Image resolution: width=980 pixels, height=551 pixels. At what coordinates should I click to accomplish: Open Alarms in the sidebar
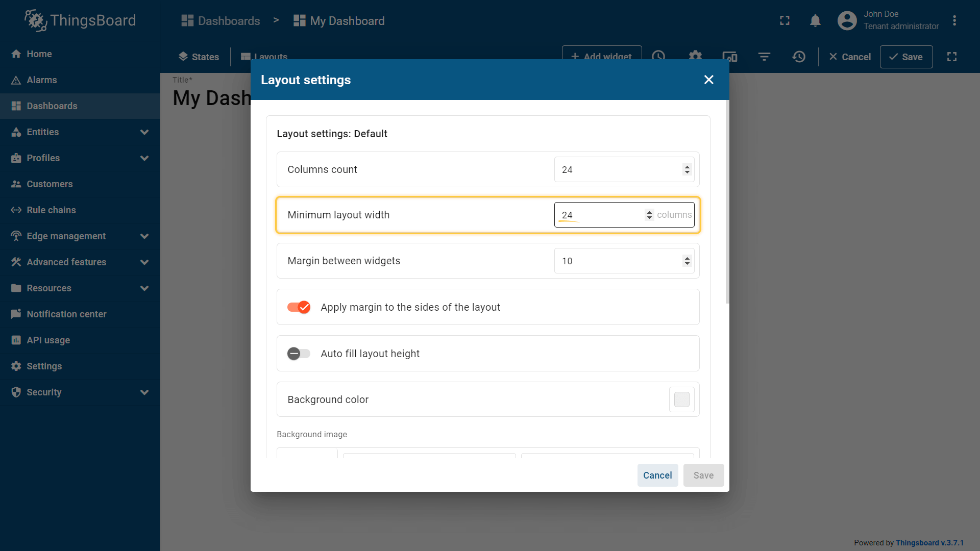42,80
